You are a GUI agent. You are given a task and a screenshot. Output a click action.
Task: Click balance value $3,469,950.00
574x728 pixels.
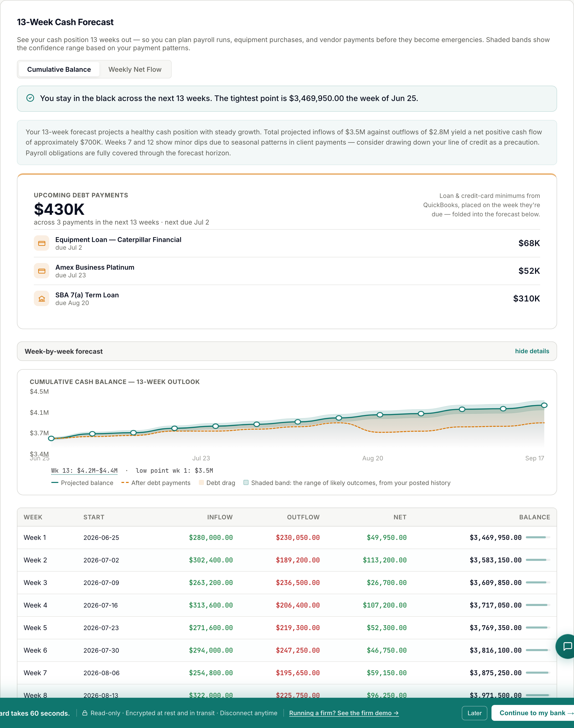click(495, 538)
